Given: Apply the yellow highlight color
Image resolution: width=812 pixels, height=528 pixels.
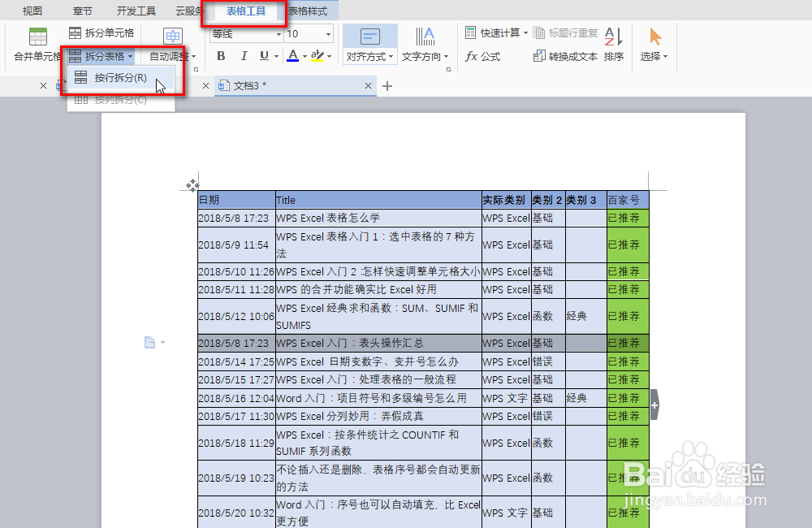Looking at the screenshot, I should point(317,56).
